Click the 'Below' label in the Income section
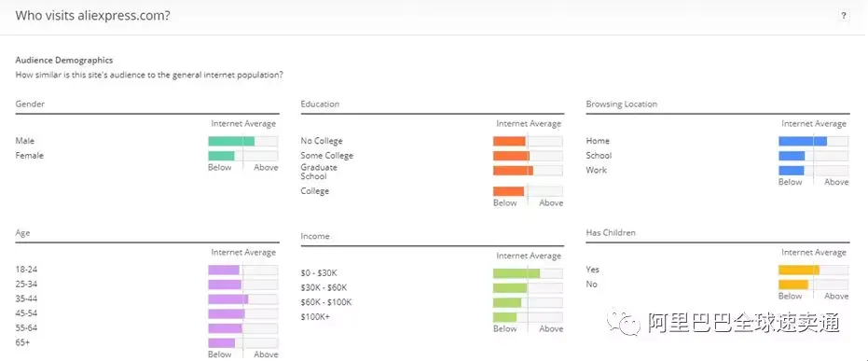The width and height of the screenshot is (868, 361). click(505, 329)
